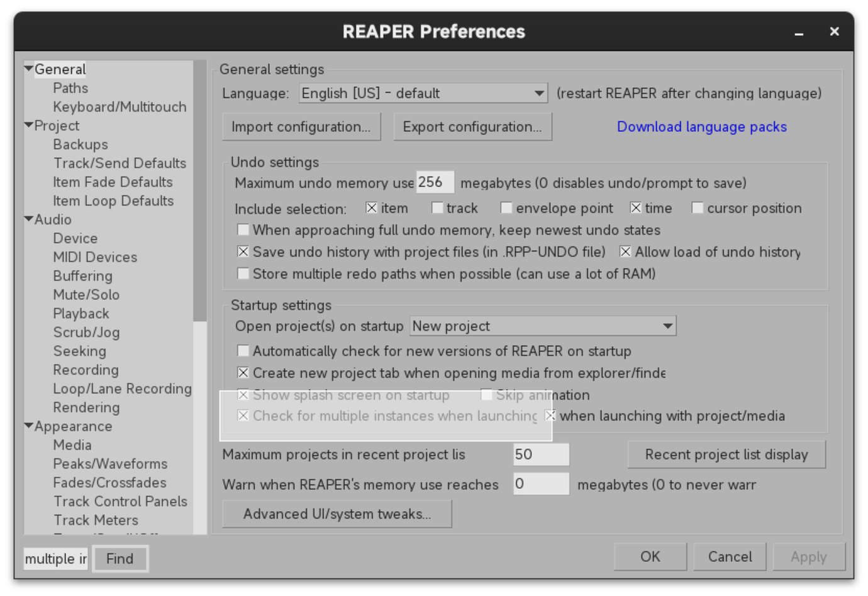Select Mute/Solo page
This screenshot has width=868, height=596.
(86, 295)
